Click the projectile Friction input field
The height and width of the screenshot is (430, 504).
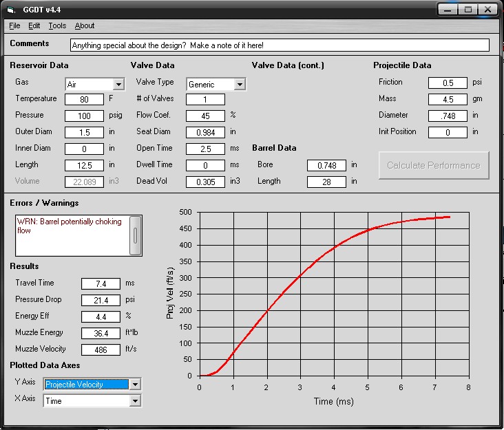[x=448, y=83]
